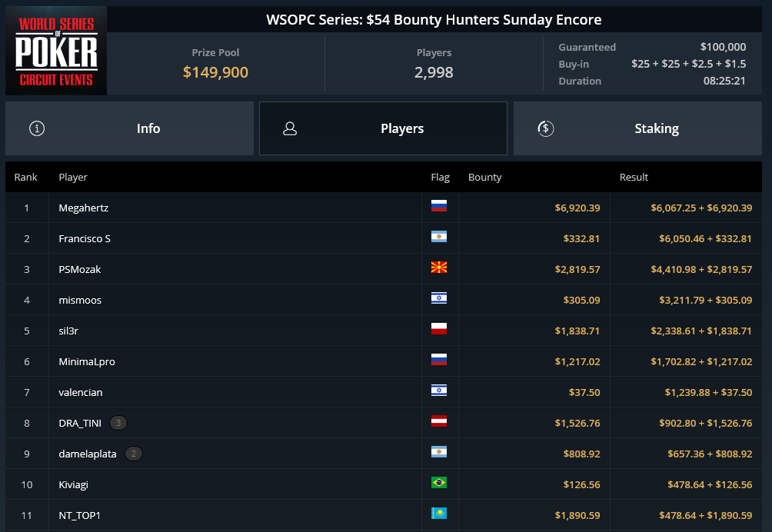772x532 pixels.
Task: Click Megahertz's Russian flag icon
Action: 439,206
